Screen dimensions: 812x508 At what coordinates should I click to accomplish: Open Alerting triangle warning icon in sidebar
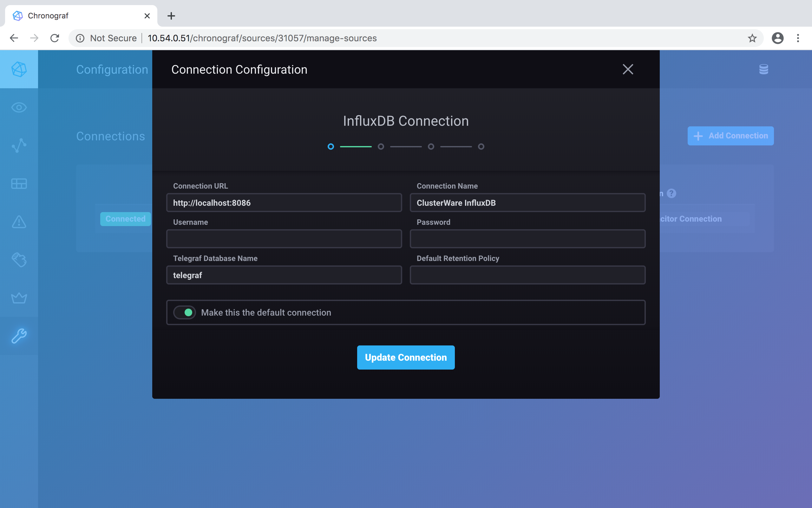pos(19,222)
